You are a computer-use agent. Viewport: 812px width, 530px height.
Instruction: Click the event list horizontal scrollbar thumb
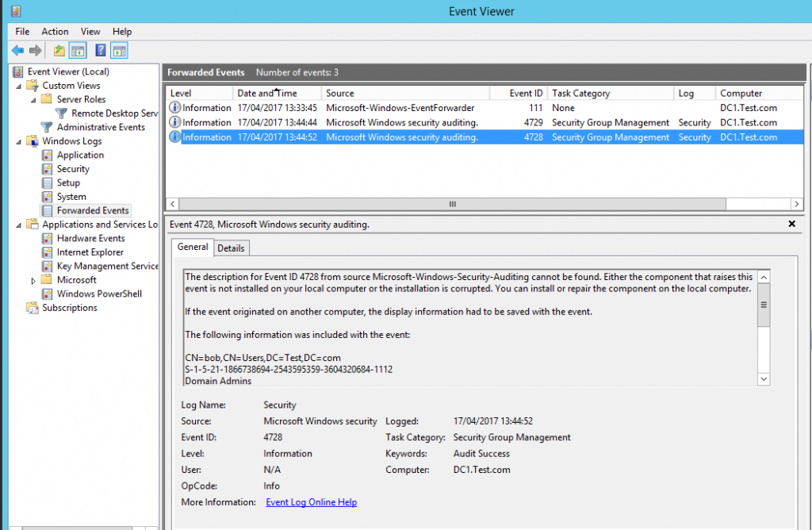(x=453, y=204)
